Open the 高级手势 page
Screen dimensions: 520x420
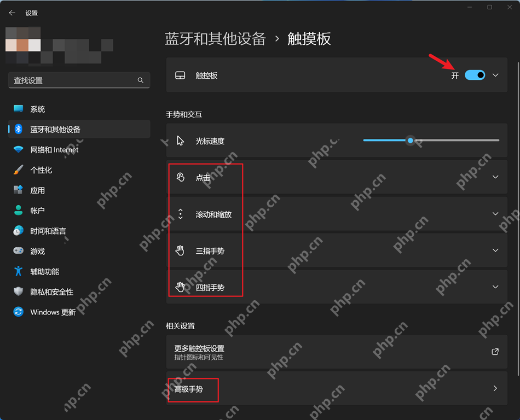point(337,388)
